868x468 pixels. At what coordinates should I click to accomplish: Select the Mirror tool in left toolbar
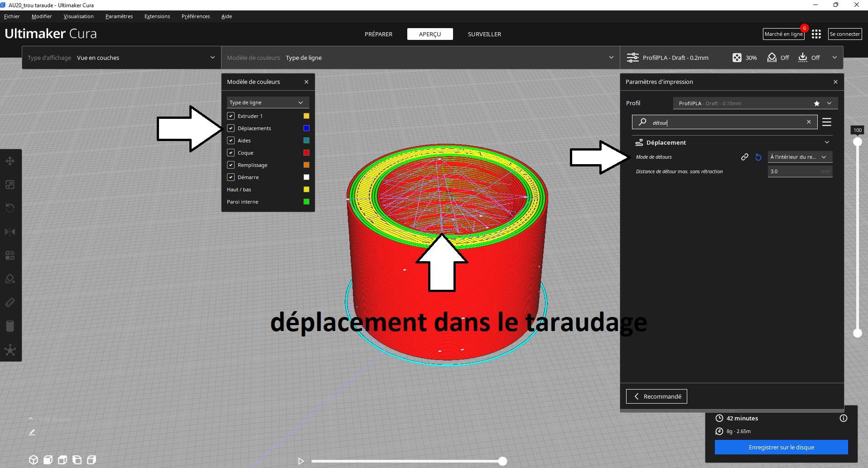10,232
